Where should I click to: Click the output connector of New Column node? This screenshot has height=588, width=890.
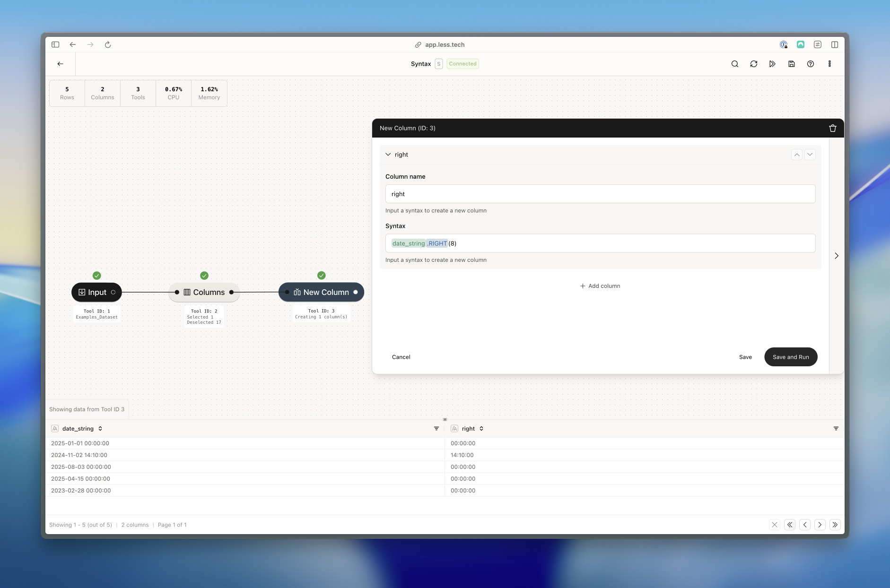click(x=356, y=292)
